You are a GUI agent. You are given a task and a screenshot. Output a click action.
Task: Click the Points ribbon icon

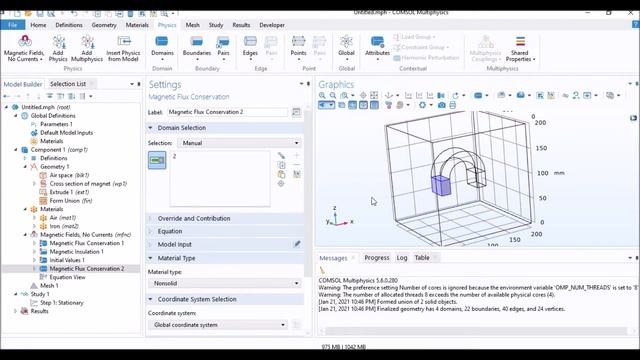point(298,48)
